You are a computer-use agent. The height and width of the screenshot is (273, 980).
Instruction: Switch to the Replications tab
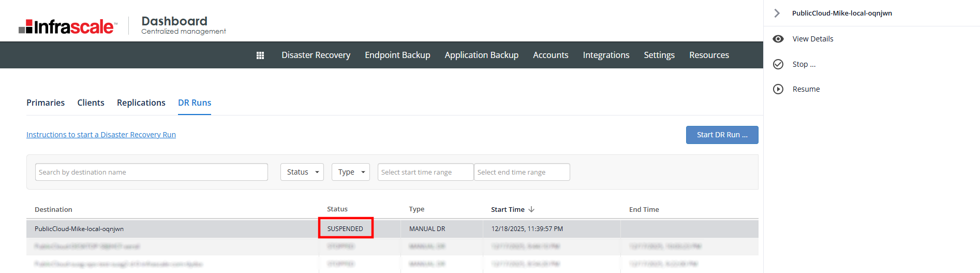click(x=141, y=103)
